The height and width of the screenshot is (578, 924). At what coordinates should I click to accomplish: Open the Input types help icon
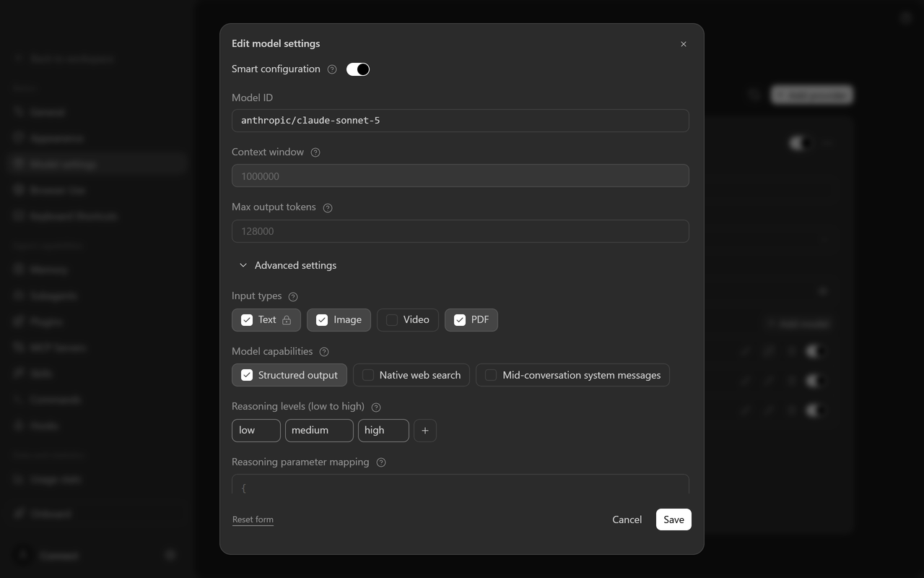coord(293,297)
